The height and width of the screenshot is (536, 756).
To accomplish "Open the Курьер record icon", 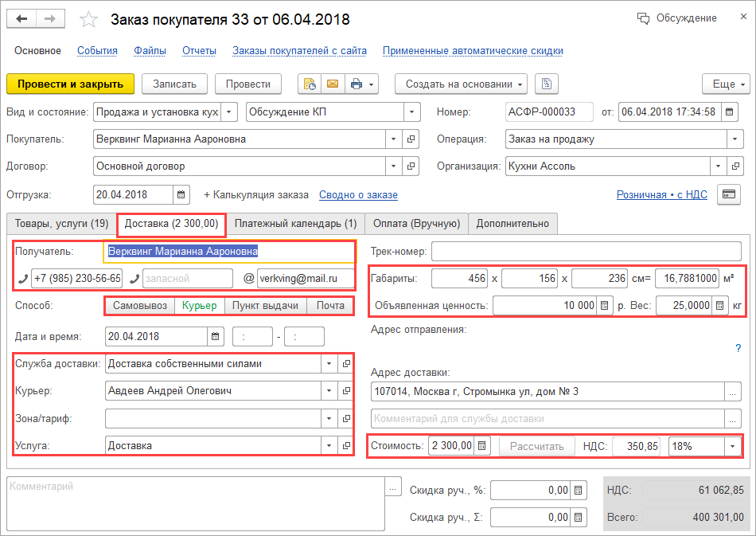I will (x=346, y=391).
